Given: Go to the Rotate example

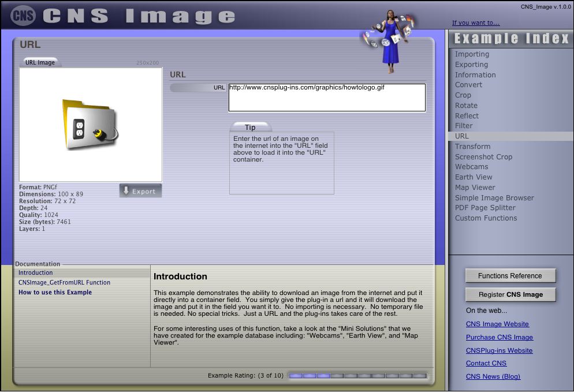Looking at the screenshot, I should [466, 106].
